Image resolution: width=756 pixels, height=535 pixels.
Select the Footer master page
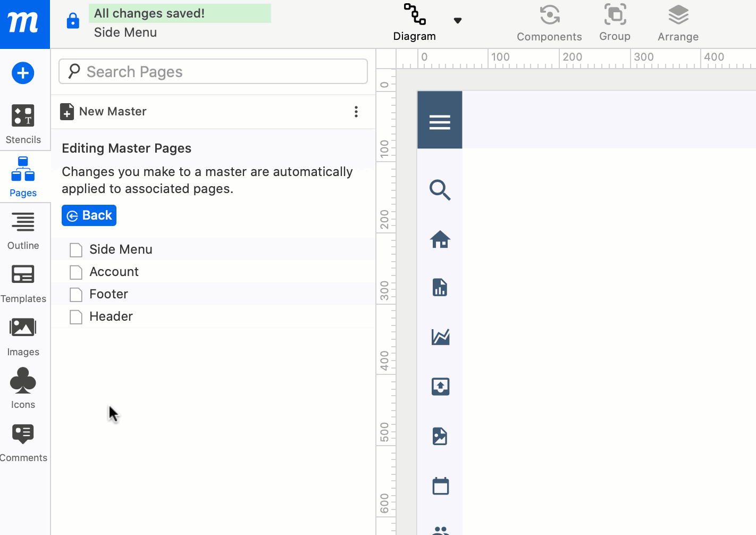tap(108, 294)
